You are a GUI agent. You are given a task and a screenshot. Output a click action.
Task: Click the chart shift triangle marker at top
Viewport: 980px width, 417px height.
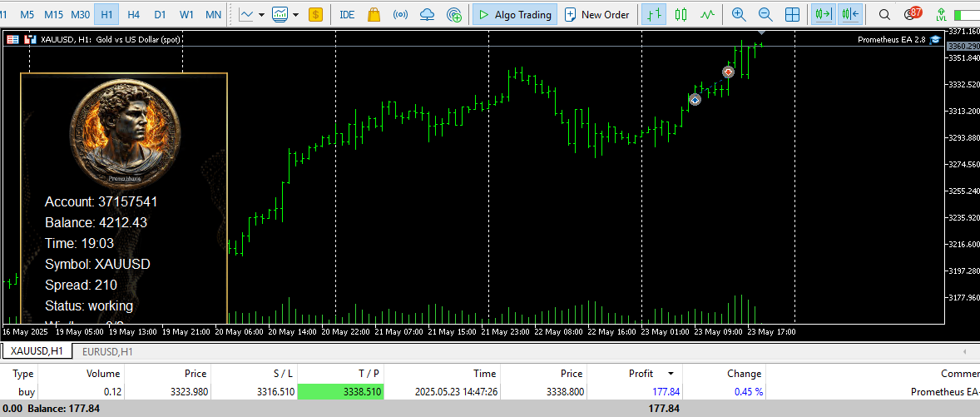pyautogui.click(x=761, y=32)
